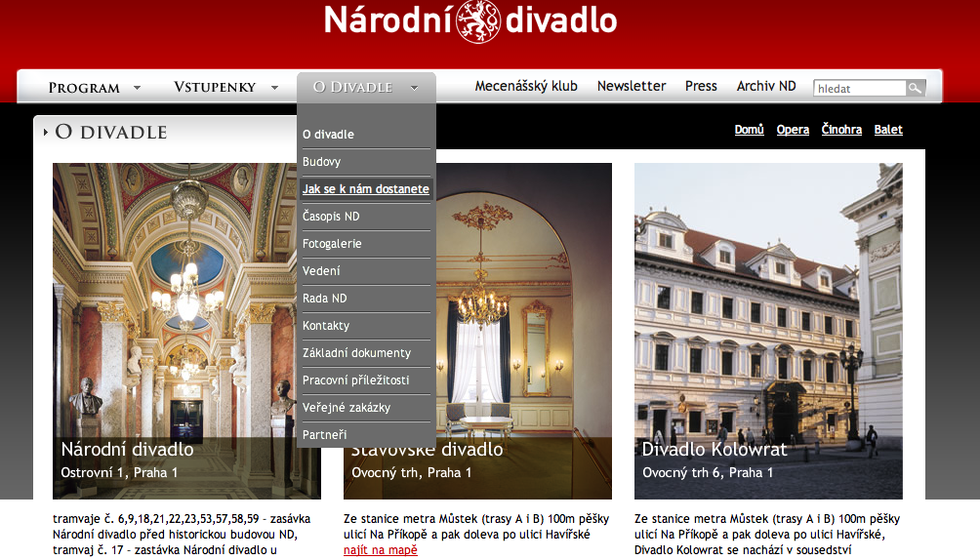Screen dimensions: 980x560
Task: Choose Fotogalerie in the menu
Action: (x=332, y=244)
